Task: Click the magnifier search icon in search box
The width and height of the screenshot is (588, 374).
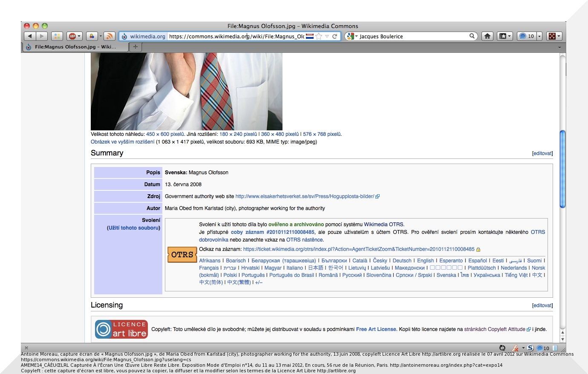Action: pyautogui.click(x=472, y=36)
